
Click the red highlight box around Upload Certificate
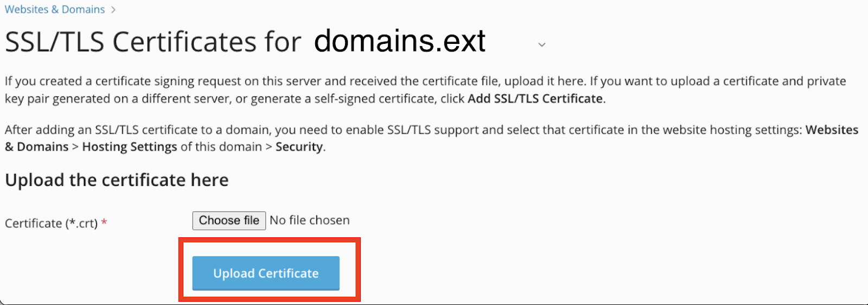(x=270, y=269)
